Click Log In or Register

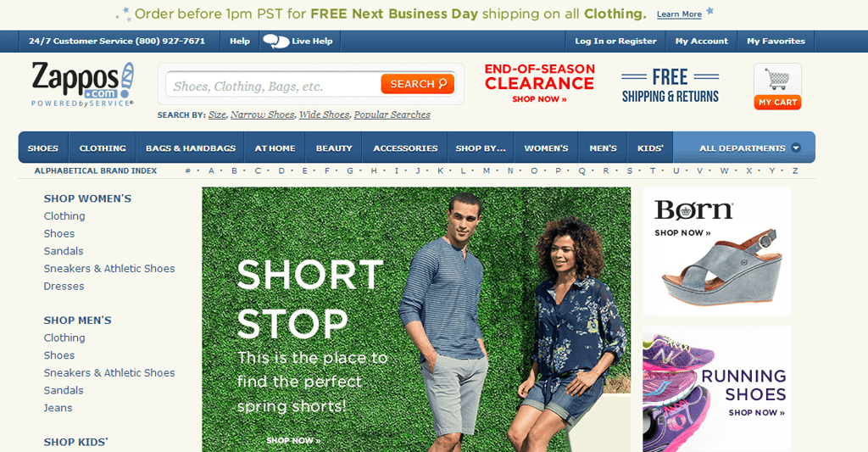coord(615,41)
